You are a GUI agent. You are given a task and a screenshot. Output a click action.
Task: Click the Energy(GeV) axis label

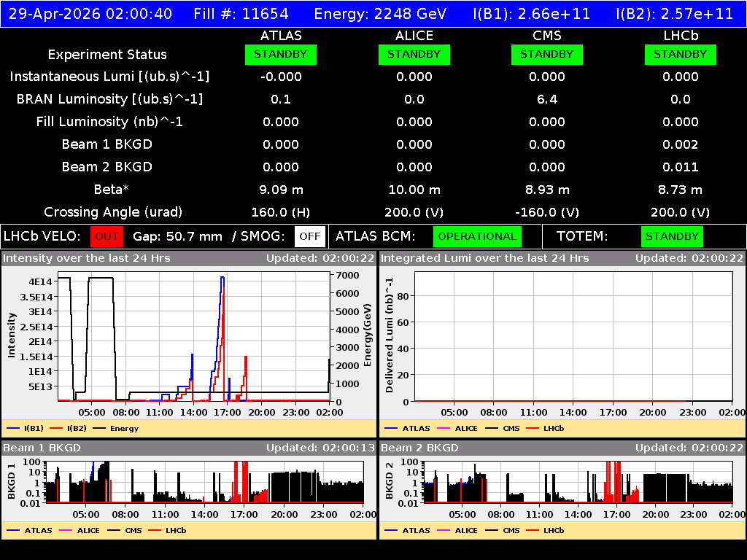[x=368, y=335]
